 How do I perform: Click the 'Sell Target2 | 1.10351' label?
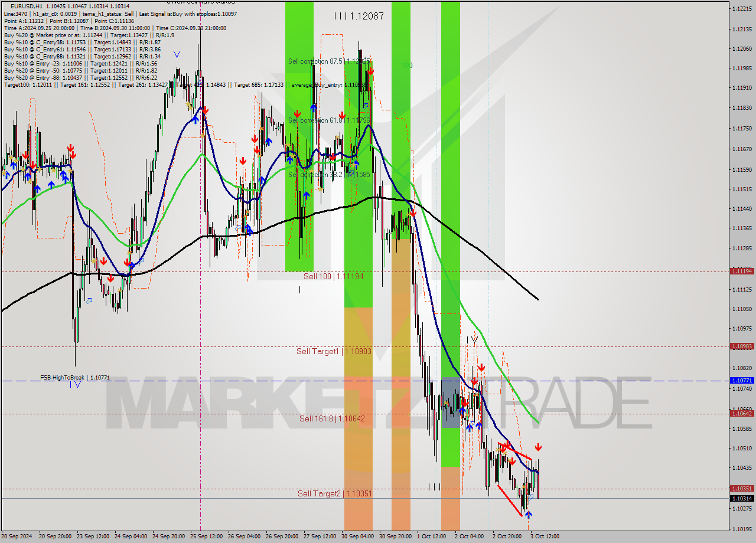tap(335, 493)
